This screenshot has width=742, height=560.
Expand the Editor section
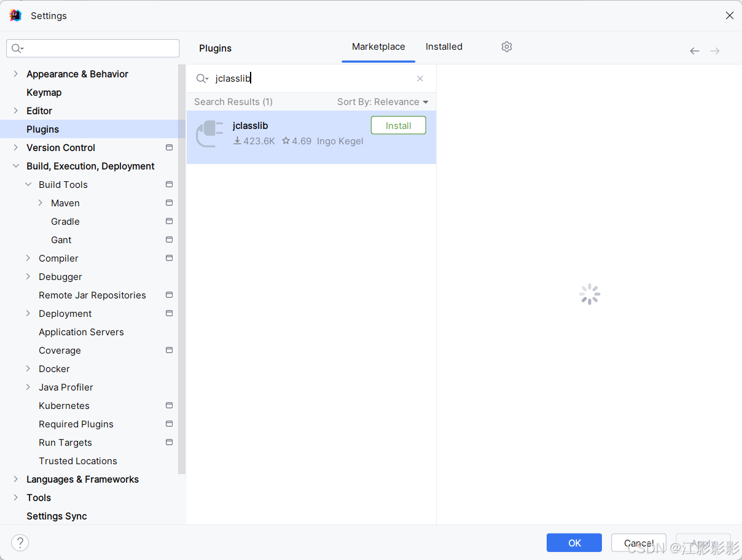point(16,111)
